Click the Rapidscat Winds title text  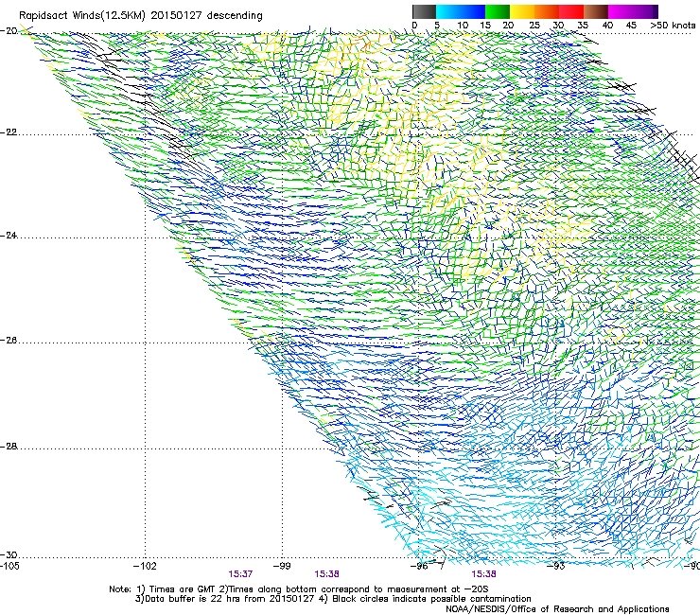point(140,16)
